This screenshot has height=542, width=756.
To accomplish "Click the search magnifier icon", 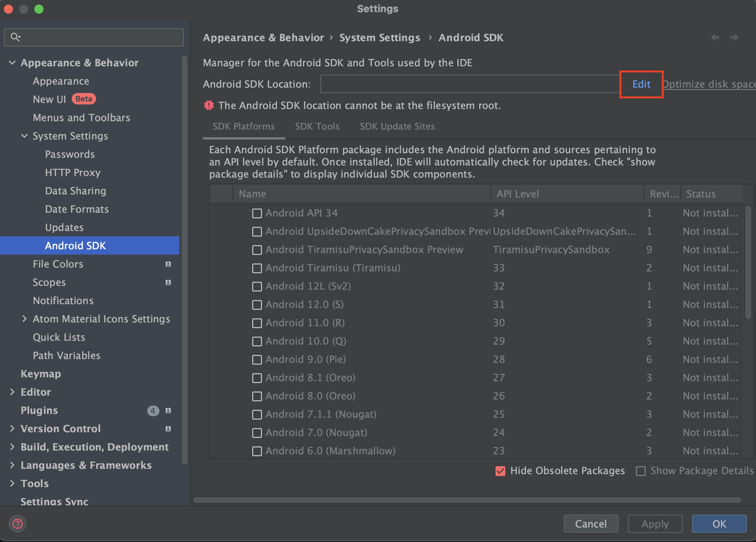I will 15,37.
